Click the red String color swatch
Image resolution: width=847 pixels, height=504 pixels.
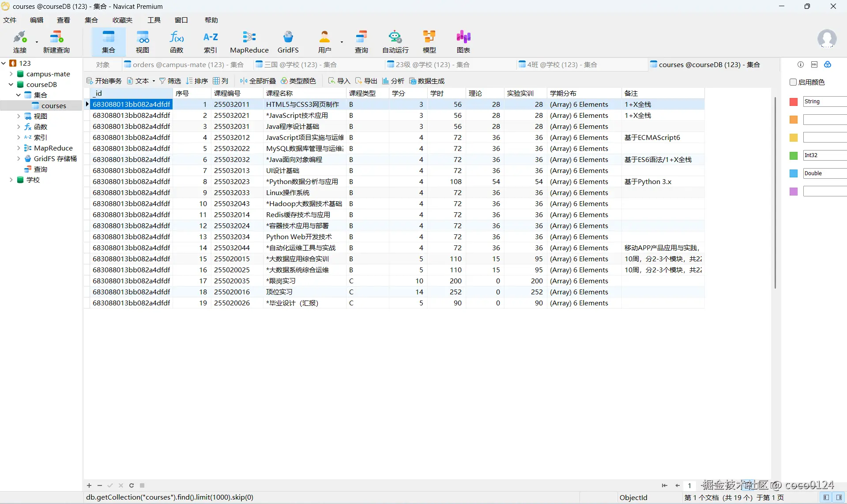point(794,102)
